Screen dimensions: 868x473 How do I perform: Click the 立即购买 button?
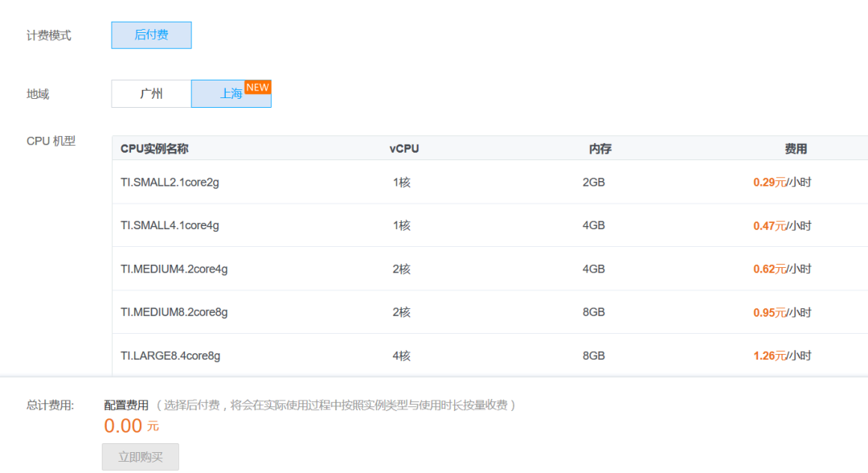(141, 457)
